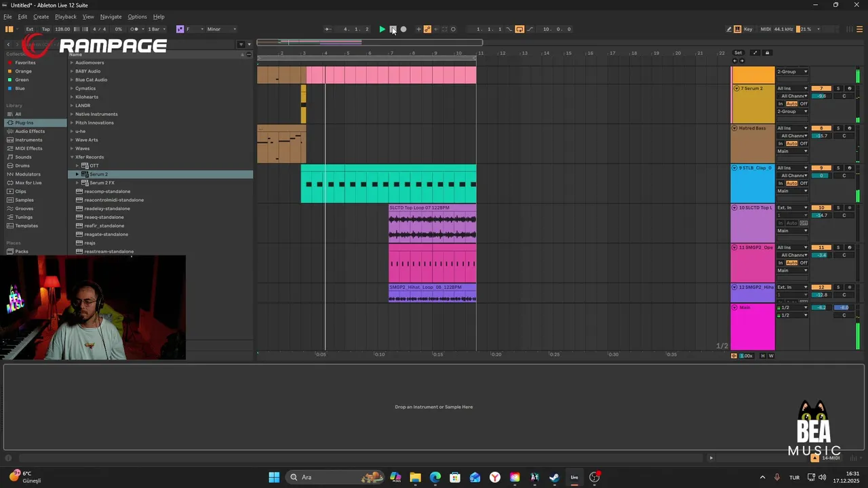Open Microsoft Edge in the taskbar
The height and width of the screenshot is (488, 868).
(435, 477)
